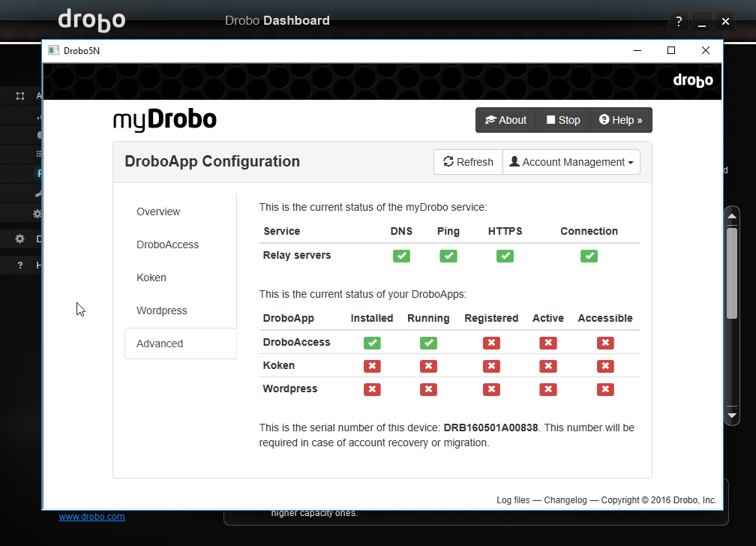Toggle the Accessible status X for Wordpress
The height and width of the screenshot is (546, 756).
point(605,388)
